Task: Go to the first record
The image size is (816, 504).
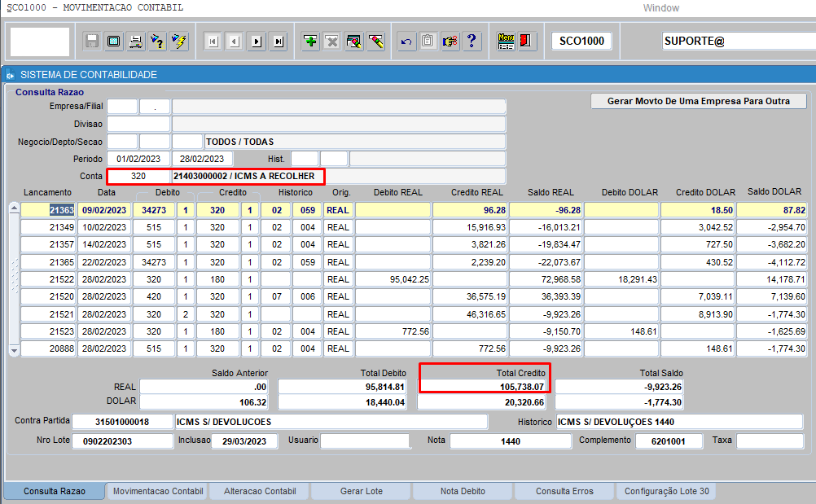Action: (213, 41)
